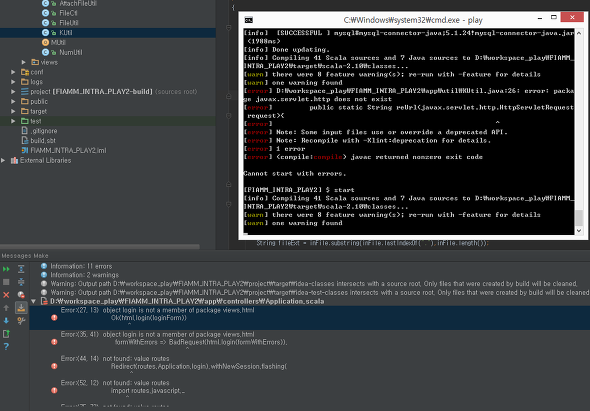Click the red X close messages icon
Viewport: 590px width, 411px height.
coord(6,295)
